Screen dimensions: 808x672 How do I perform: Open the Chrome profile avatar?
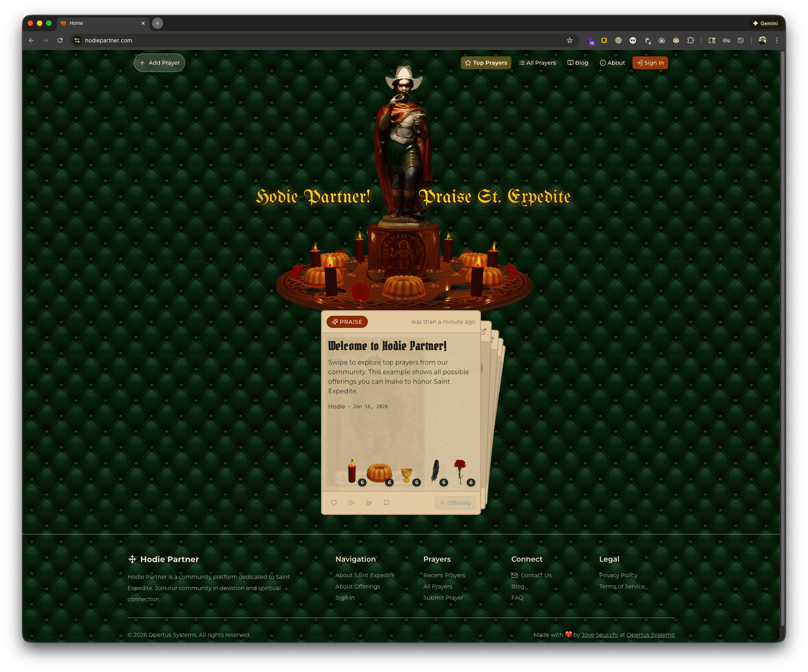[x=762, y=40]
